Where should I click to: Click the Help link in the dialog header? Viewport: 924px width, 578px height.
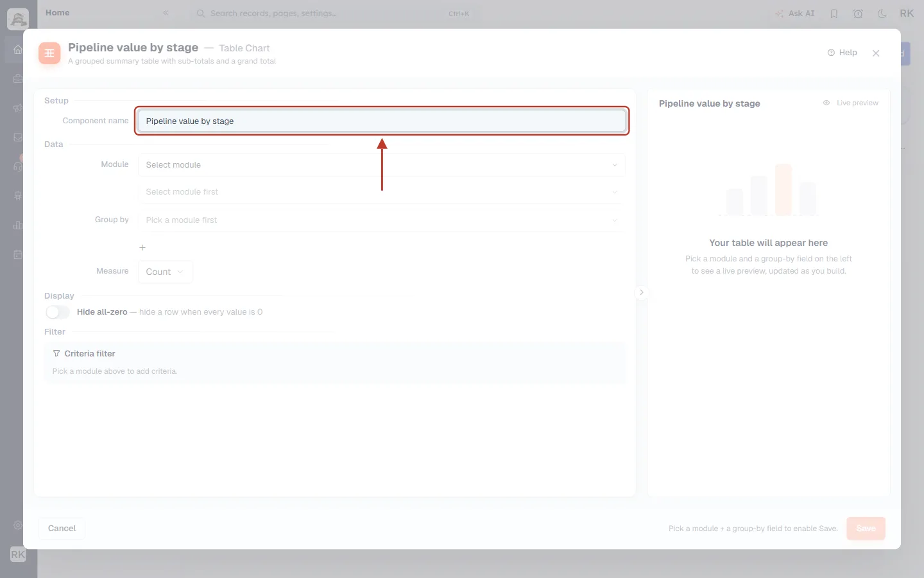tap(843, 53)
